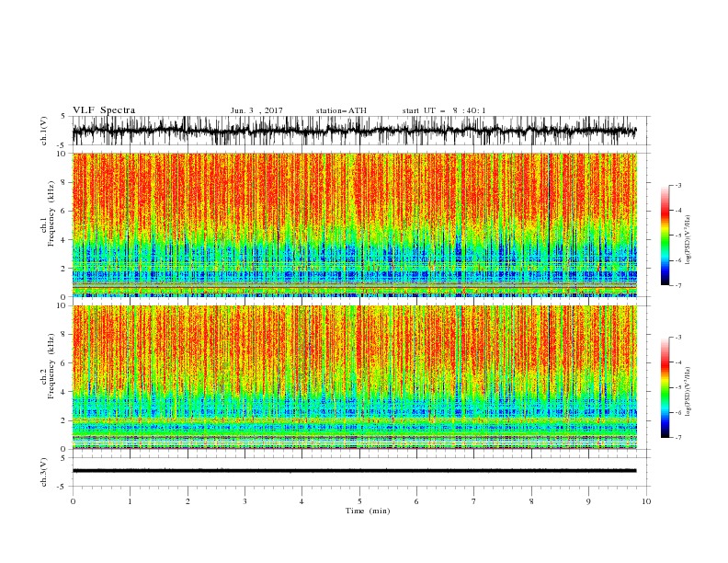Click the "-3" label on upper color bar
The width and height of the screenshot is (728, 563).
point(678,186)
